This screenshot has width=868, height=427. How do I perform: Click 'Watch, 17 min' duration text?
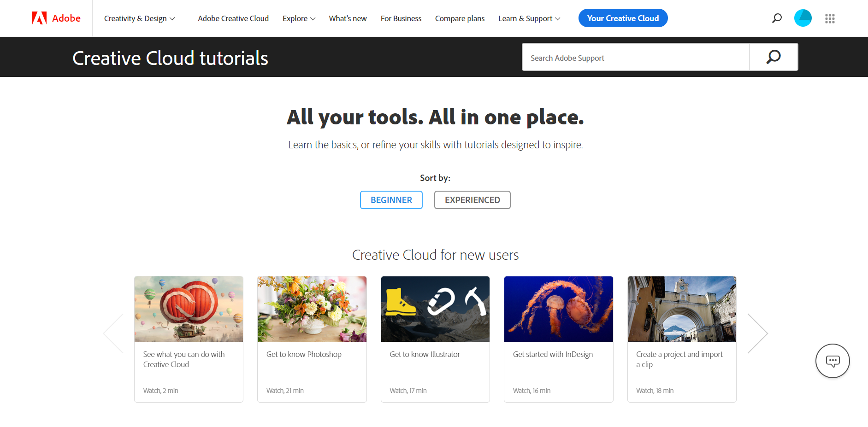point(408,391)
